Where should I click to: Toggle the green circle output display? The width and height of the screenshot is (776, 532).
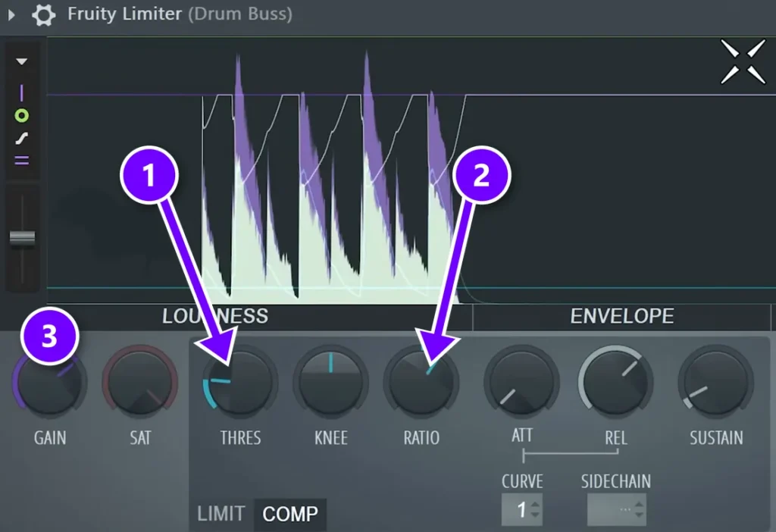[x=21, y=116]
